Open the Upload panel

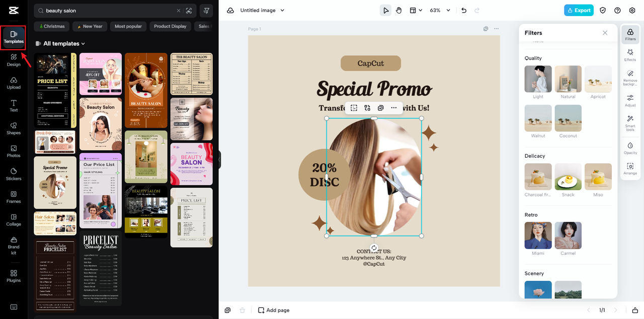[x=14, y=83]
